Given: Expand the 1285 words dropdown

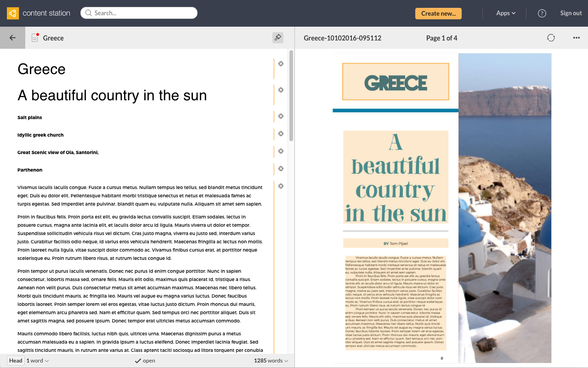Looking at the screenshot, I should (270, 361).
